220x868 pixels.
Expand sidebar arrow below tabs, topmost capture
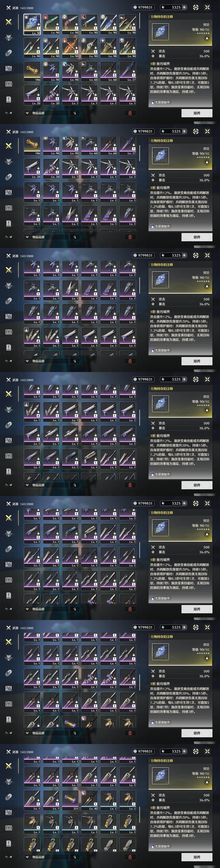[x=9, y=113]
